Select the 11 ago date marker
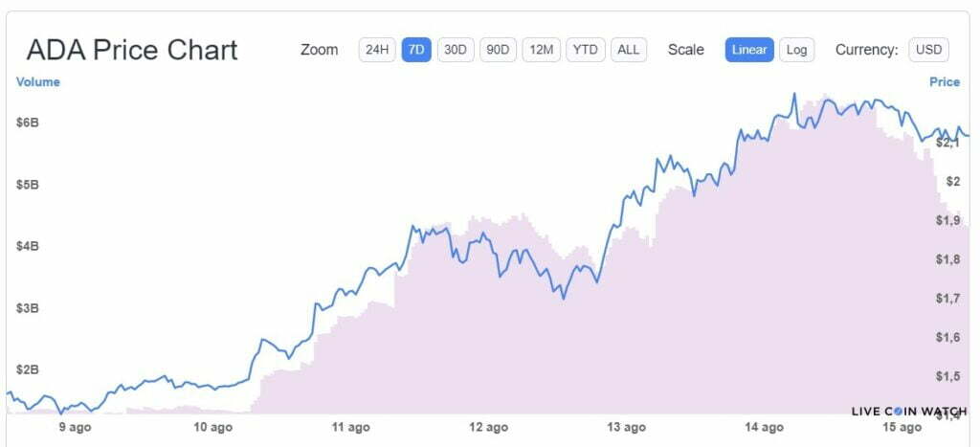Screen dimensions: 980x447 (351, 428)
